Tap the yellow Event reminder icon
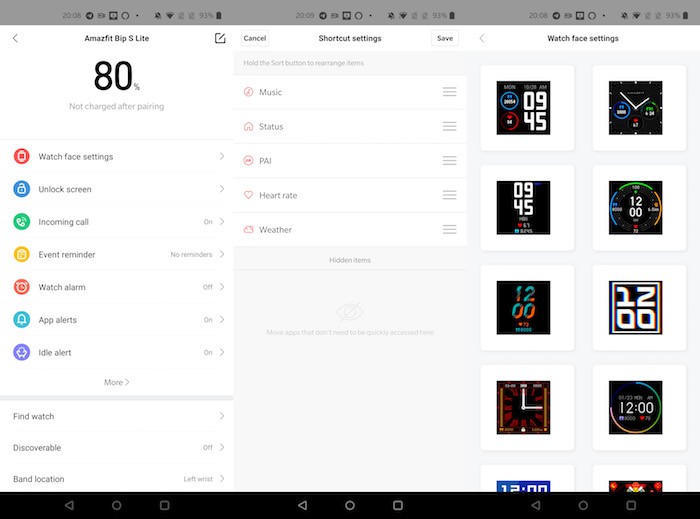700x519 pixels. click(x=21, y=254)
